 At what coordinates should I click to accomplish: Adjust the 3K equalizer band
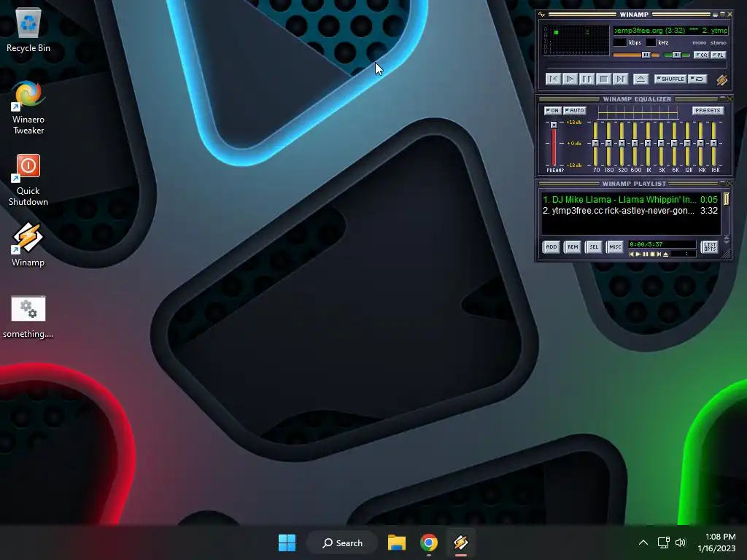661,144
